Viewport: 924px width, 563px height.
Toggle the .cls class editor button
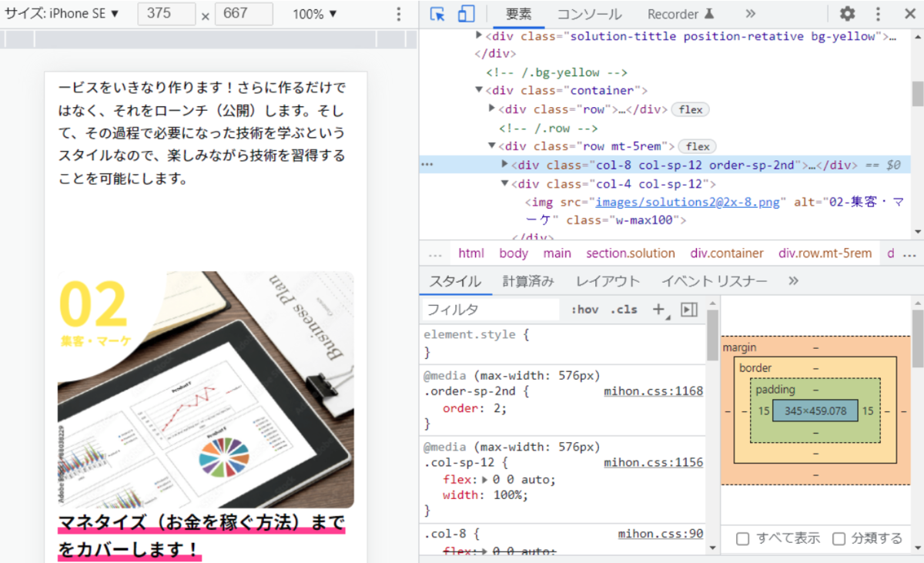pos(624,310)
